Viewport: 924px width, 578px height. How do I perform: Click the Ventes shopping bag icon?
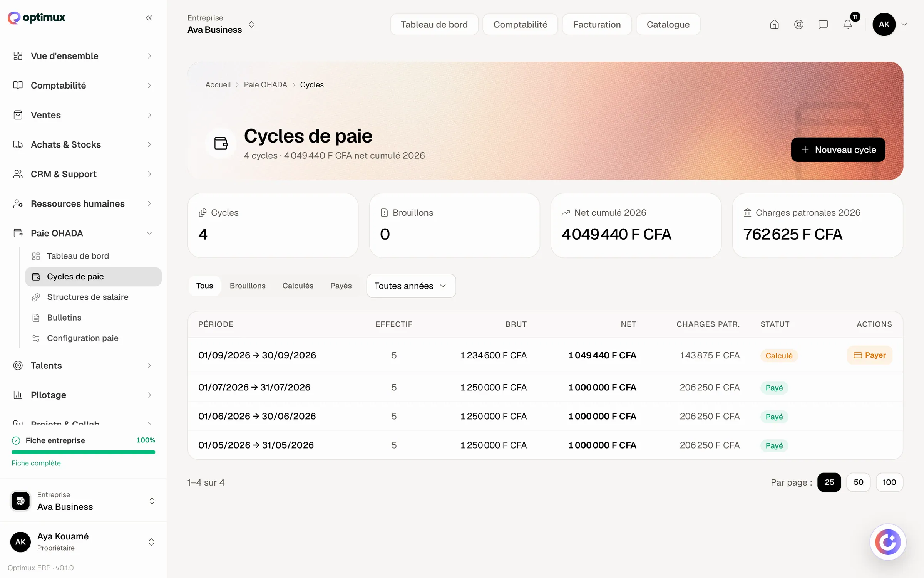point(18,115)
